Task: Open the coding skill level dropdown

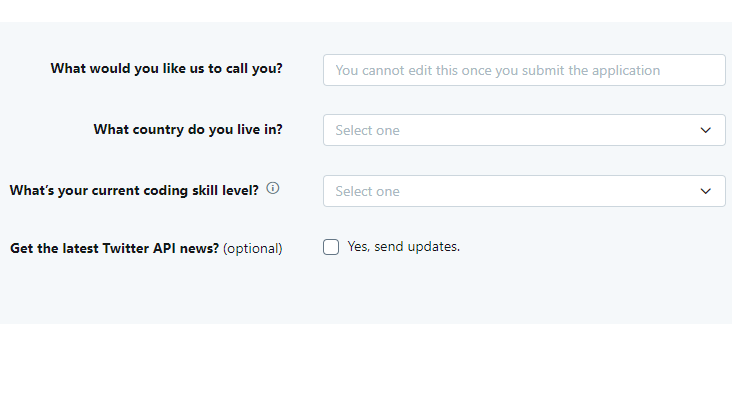Action: [524, 191]
